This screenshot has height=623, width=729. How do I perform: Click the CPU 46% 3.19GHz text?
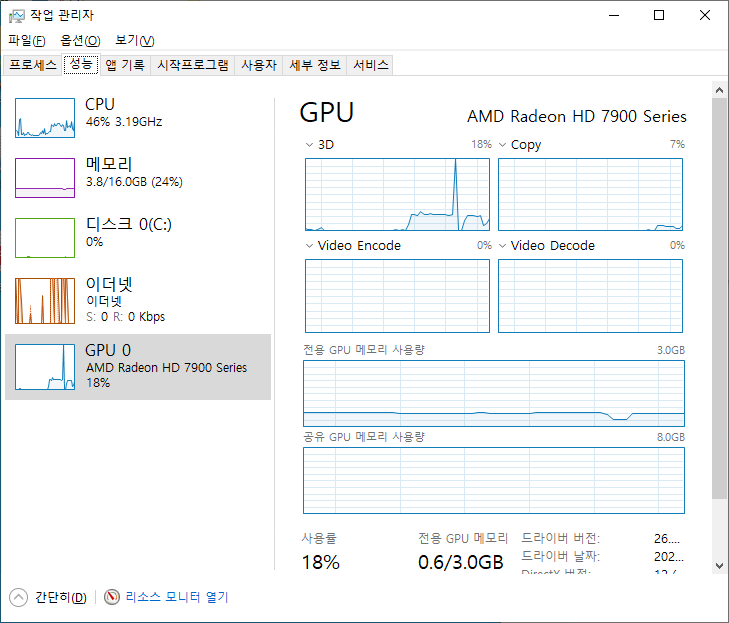pyautogui.click(x=124, y=122)
